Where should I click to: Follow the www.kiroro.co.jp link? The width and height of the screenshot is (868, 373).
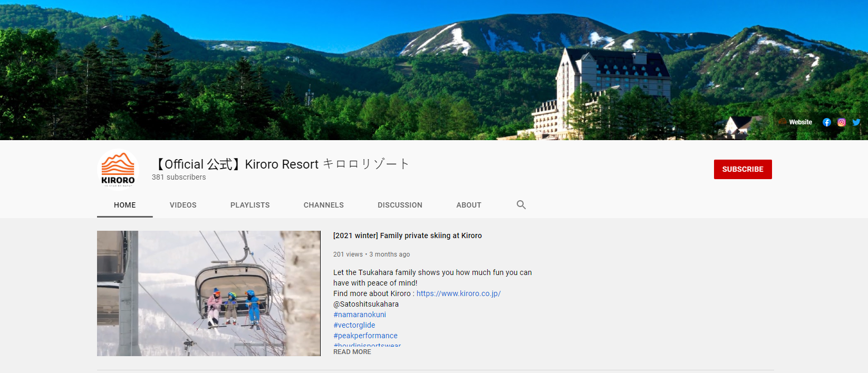pos(459,293)
